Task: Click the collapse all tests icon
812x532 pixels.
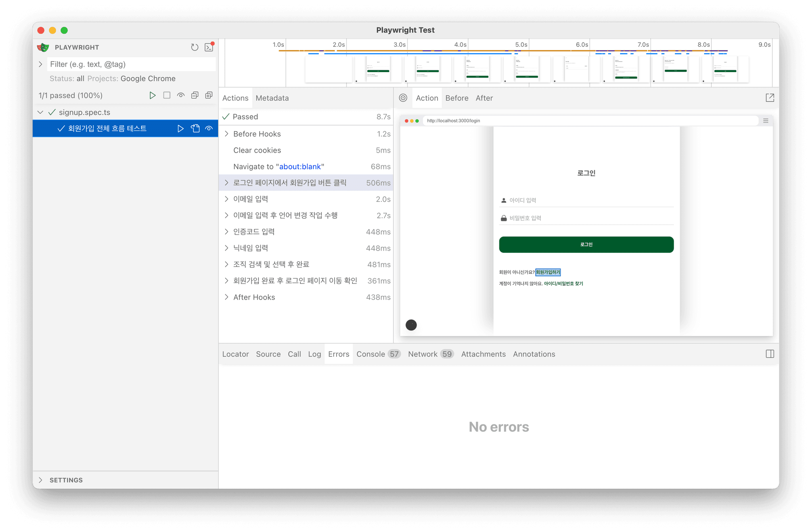Action: click(195, 95)
